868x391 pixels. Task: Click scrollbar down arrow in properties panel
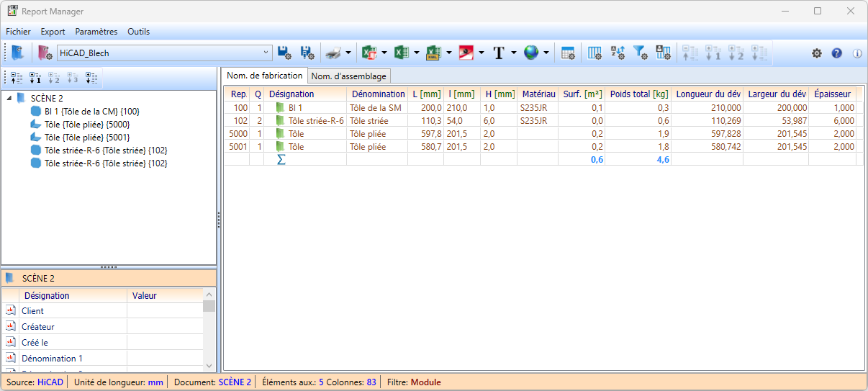[x=209, y=366]
